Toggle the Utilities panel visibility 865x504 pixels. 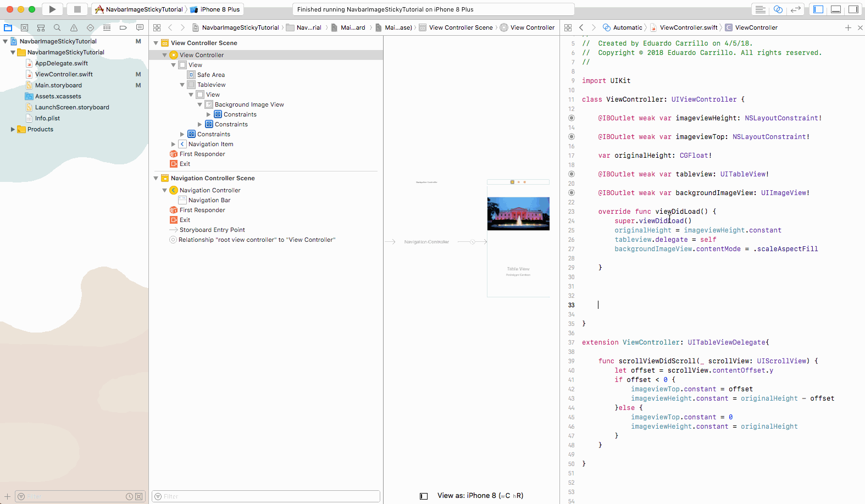click(853, 9)
